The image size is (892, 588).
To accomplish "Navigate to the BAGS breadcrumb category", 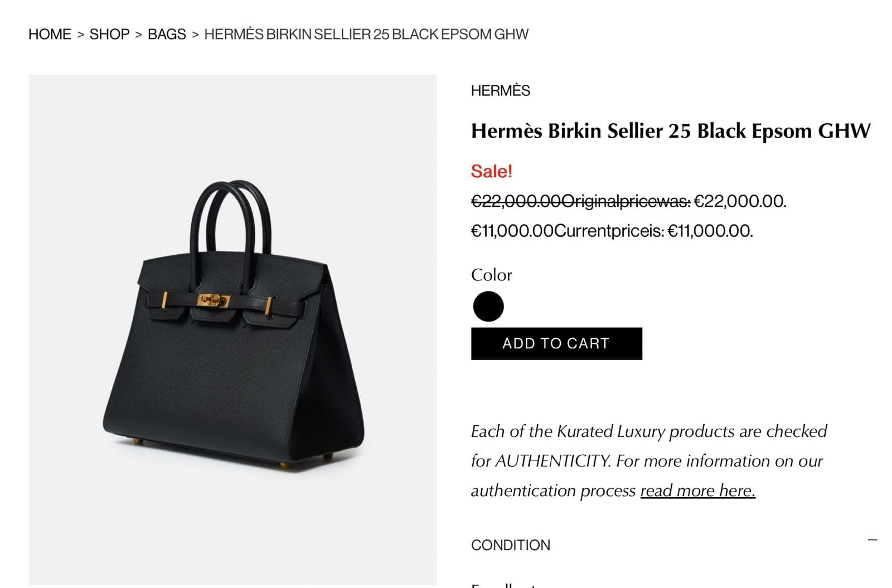I will 167,34.
